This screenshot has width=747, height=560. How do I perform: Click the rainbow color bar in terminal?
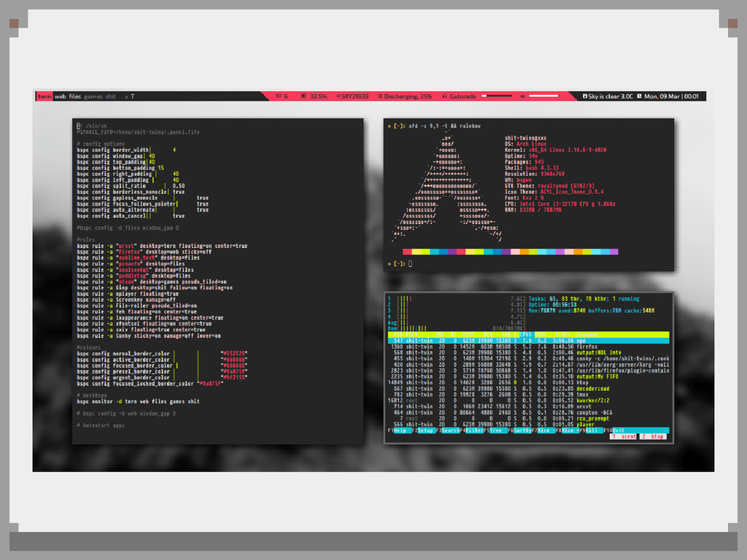coord(510,252)
